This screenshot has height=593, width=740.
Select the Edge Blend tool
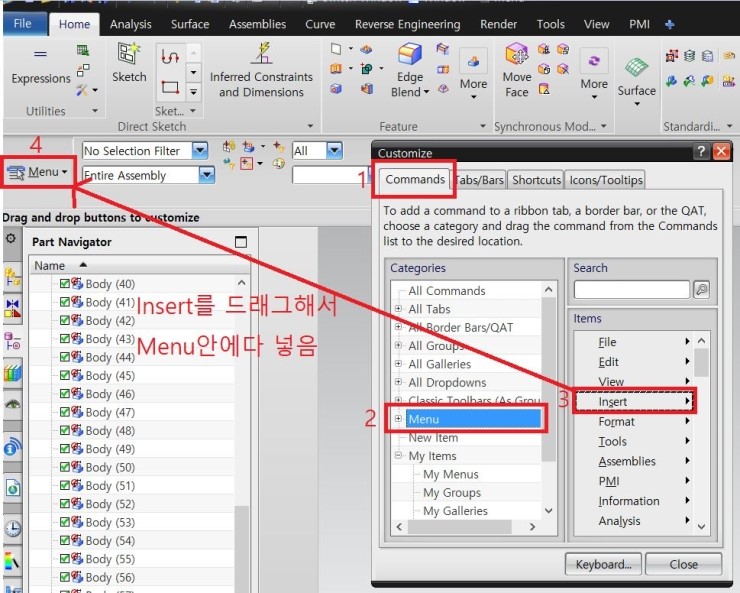(409, 70)
